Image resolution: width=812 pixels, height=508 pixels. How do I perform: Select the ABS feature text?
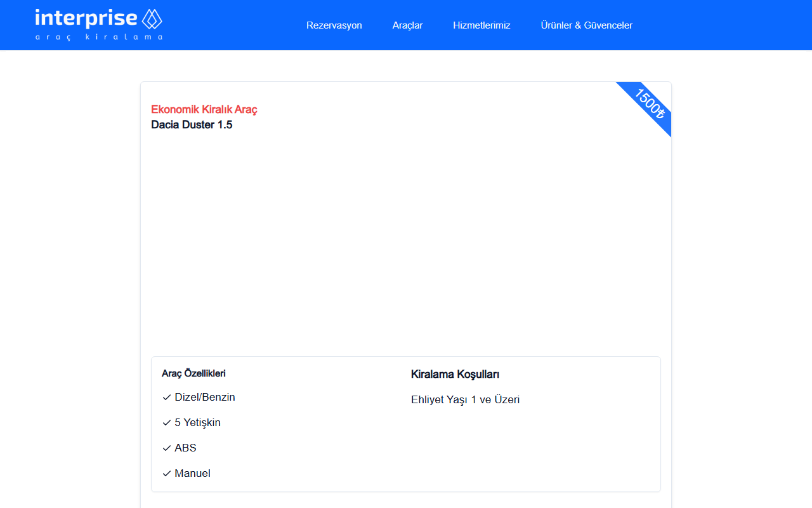coord(186,448)
